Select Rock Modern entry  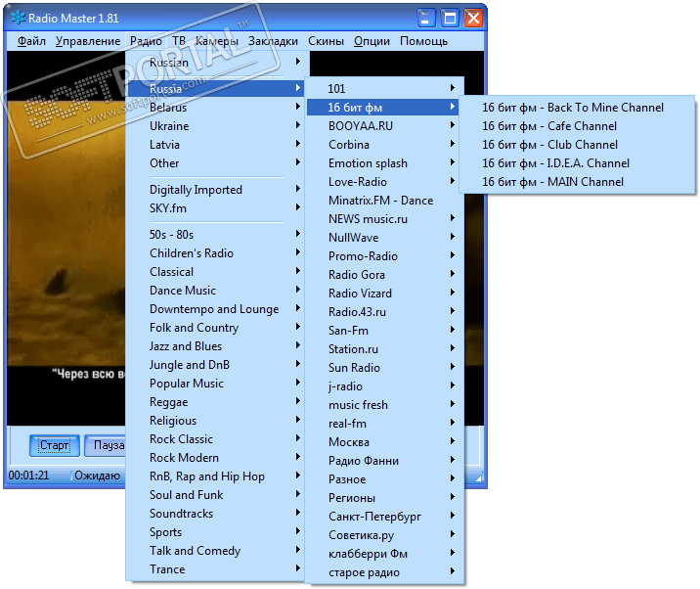coord(216,458)
